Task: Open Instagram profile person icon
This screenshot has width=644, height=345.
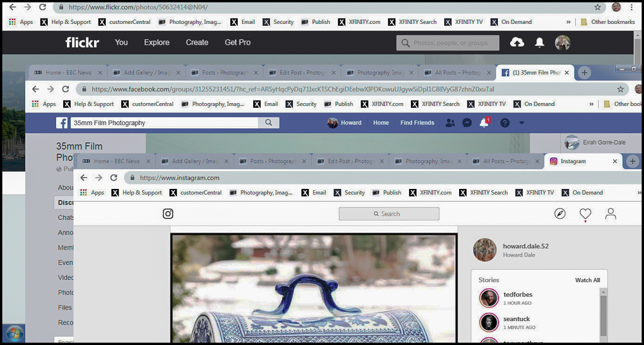Action: (x=611, y=213)
